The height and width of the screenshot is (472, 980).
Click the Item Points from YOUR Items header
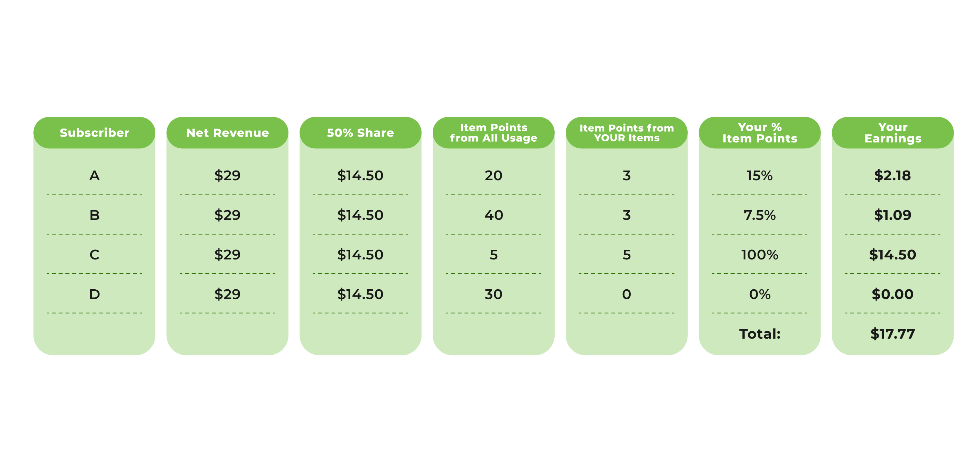point(627,133)
